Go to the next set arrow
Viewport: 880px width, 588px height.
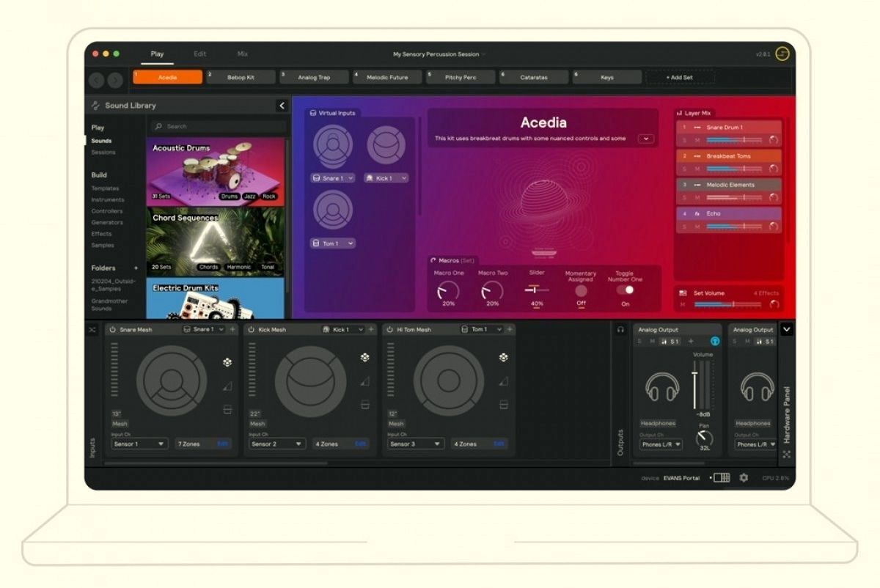[x=115, y=81]
